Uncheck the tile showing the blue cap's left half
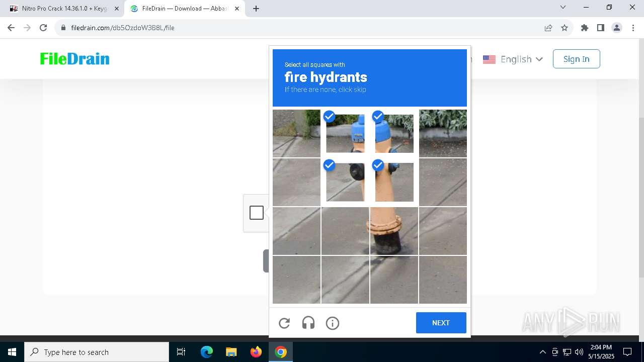The height and width of the screenshot is (362, 644). coord(345,133)
